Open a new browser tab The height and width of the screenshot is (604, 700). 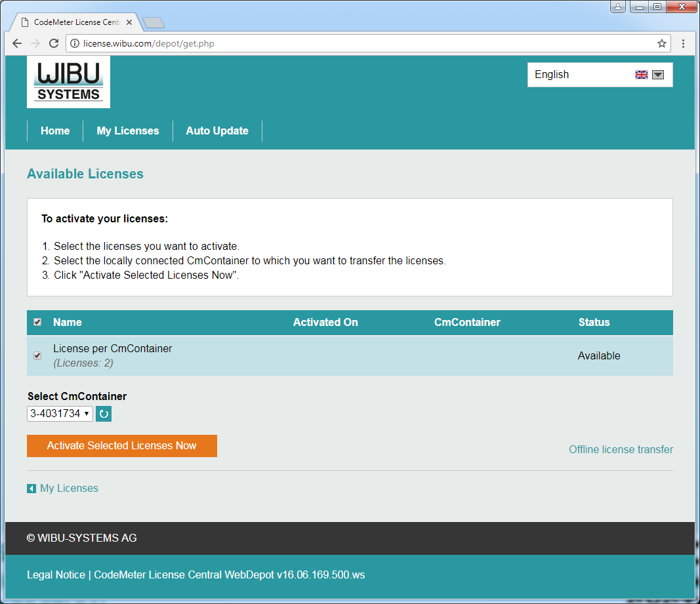tap(154, 22)
